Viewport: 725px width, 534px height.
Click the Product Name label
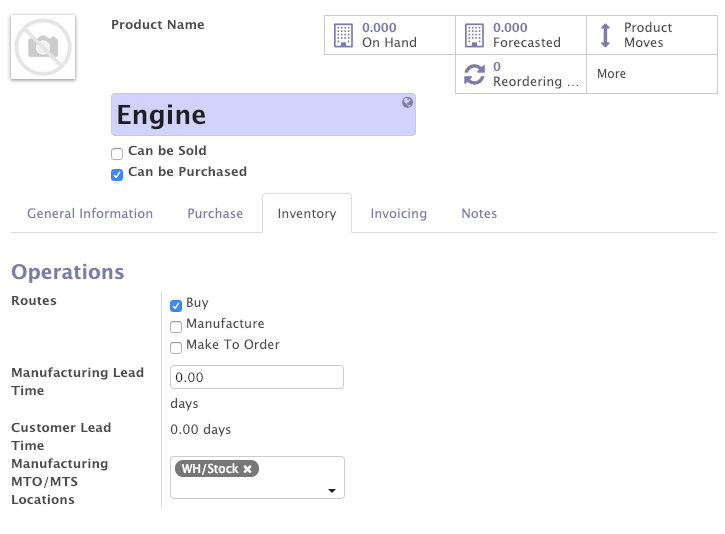[x=158, y=25]
